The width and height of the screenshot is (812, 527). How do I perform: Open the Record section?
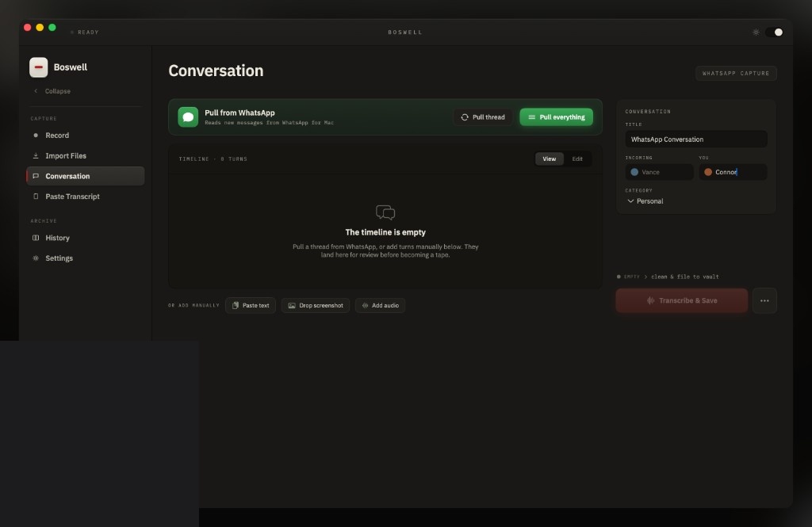(x=85, y=135)
